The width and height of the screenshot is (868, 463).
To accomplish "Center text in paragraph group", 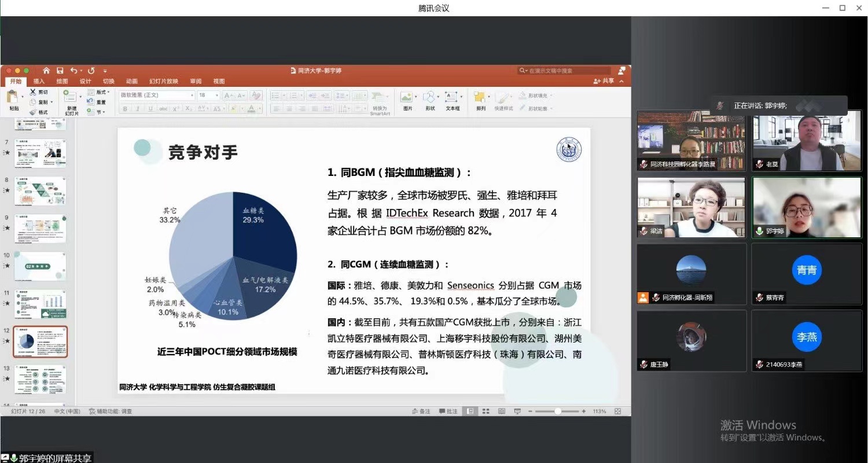I will click(289, 109).
